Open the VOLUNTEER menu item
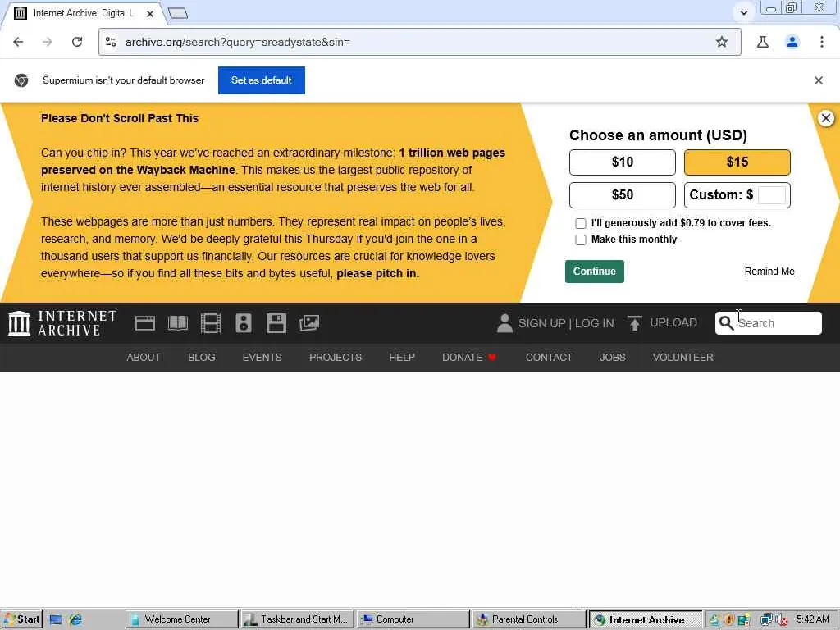 coord(682,358)
